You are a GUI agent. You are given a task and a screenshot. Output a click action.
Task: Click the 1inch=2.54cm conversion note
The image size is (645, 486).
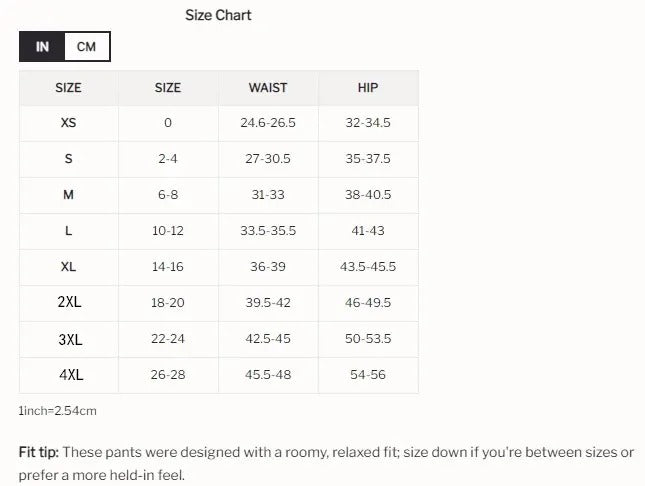[58, 410]
